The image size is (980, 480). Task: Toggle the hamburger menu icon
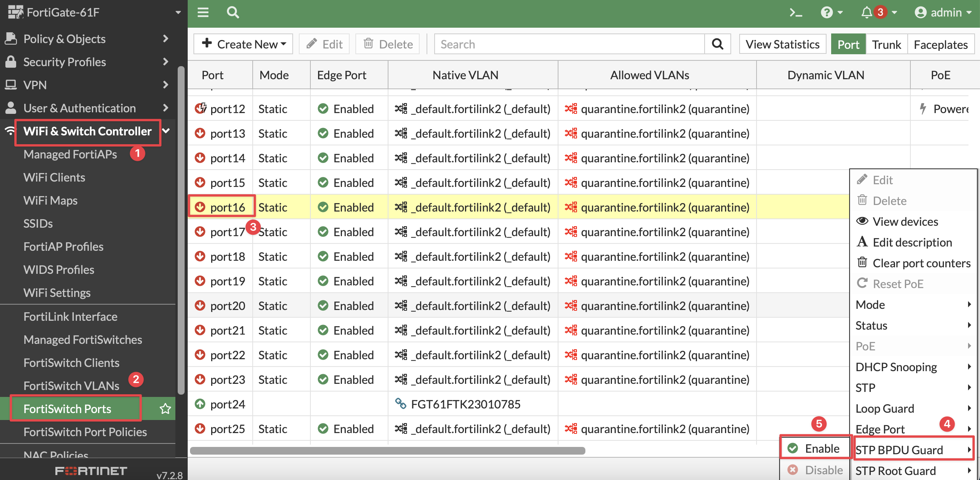tap(203, 13)
